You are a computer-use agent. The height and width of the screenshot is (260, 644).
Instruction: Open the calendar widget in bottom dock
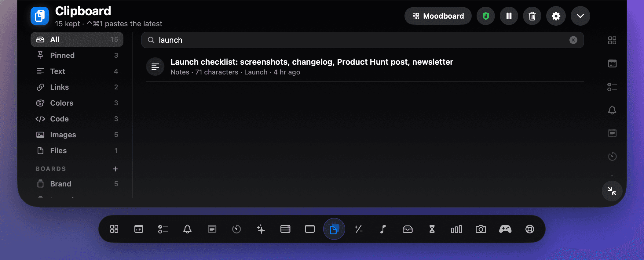pyautogui.click(x=139, y=229)
